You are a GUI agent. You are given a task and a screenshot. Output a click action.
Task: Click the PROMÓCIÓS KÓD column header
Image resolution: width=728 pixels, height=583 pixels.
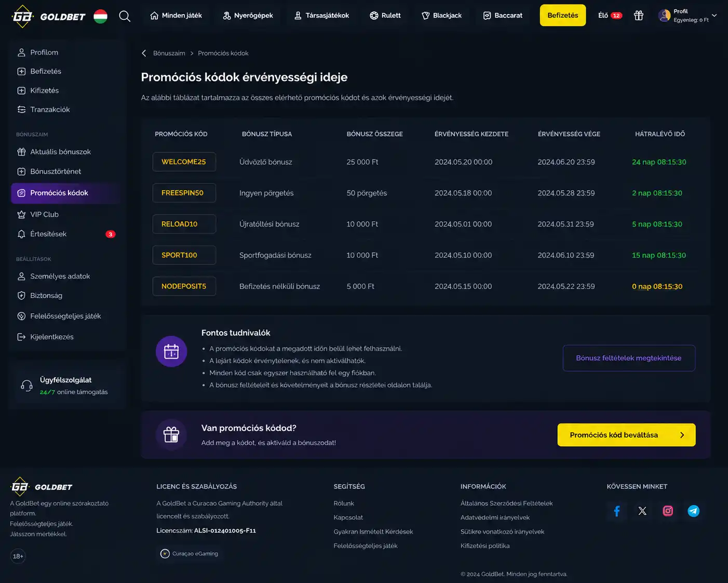[x=181, y=134]
